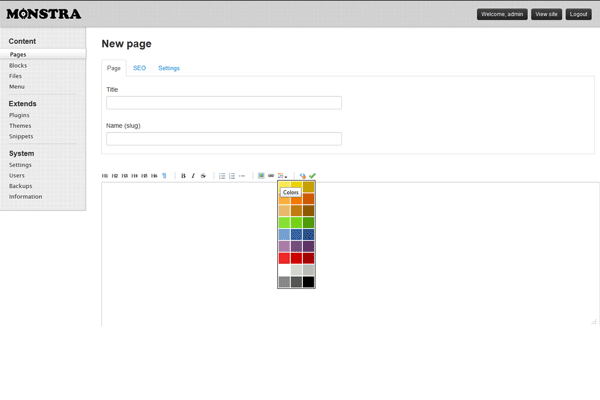Viewport: 600px width, 400px height.
Task: Insert an image via toolbar icon
Action: coord(261,176)
